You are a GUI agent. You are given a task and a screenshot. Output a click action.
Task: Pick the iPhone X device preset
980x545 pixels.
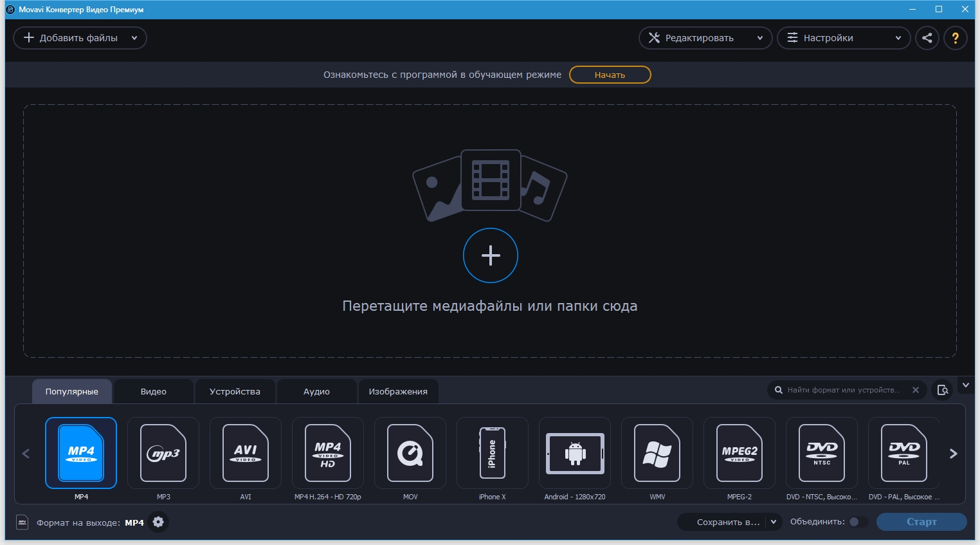point(493,453)
